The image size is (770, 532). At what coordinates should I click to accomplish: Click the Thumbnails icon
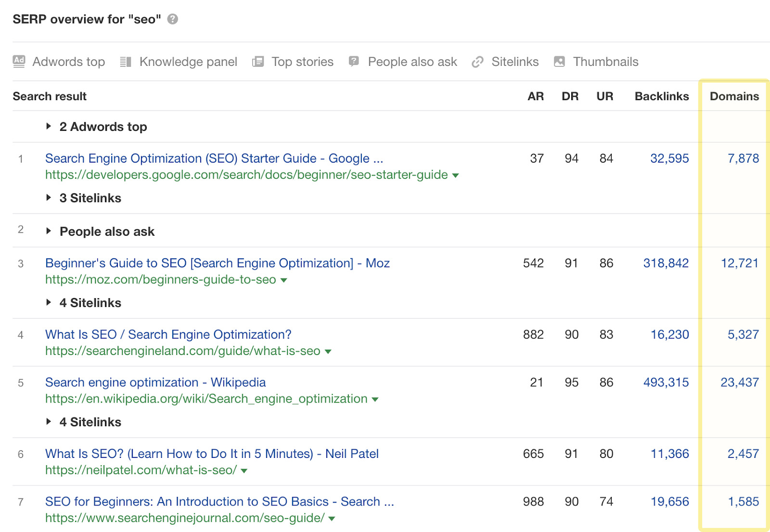pos(559,61)
